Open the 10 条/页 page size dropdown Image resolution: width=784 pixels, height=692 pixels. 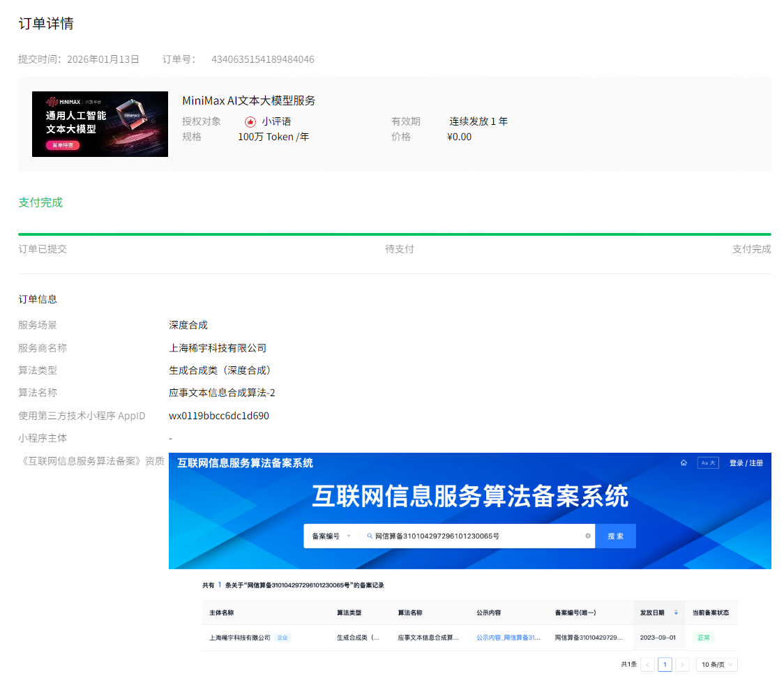(717, 665)
